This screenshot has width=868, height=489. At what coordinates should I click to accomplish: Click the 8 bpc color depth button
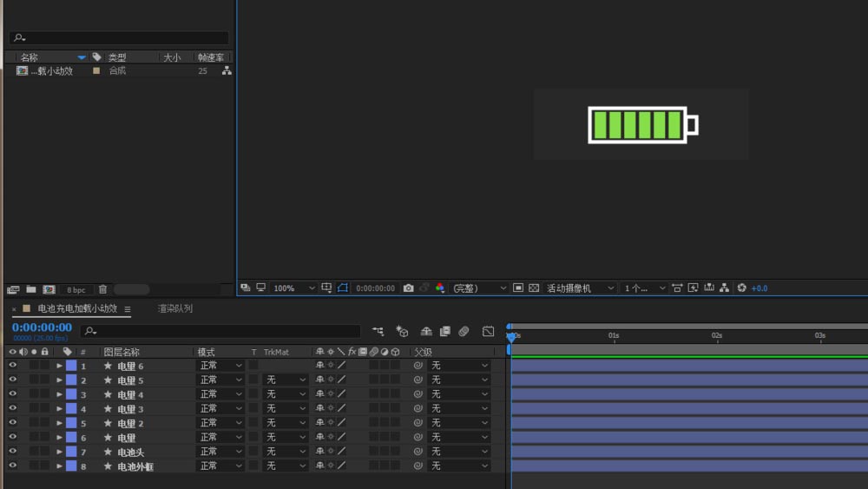(76, 289)
